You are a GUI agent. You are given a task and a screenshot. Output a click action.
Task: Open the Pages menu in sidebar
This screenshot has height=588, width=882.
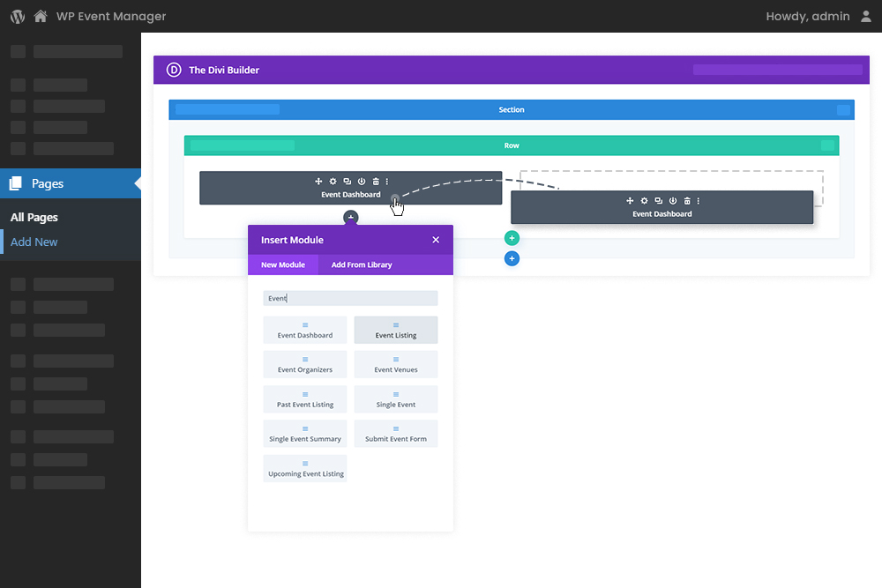pos(71,183)
